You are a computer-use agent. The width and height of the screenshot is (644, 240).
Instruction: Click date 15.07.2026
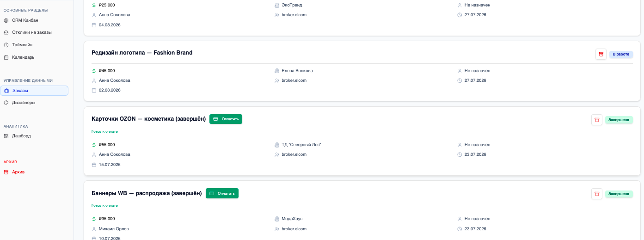110,165
